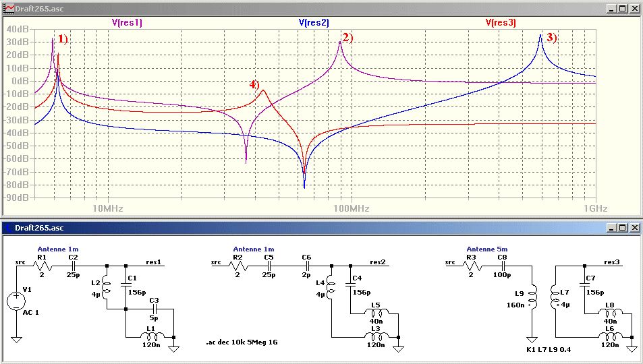Click the .ac dec 10k 5Meg 1G directive

(x=242, y=342)
